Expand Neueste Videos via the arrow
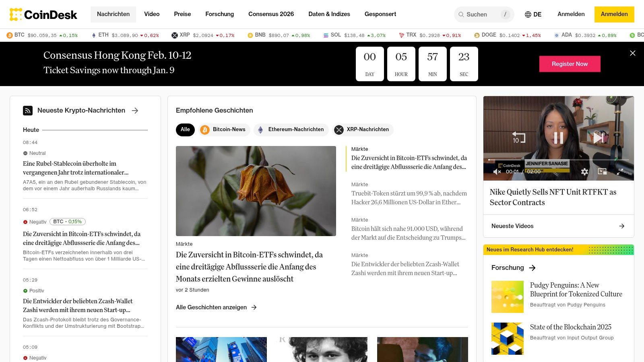Viewport: 644px width, 362px height. click(622, 226)
